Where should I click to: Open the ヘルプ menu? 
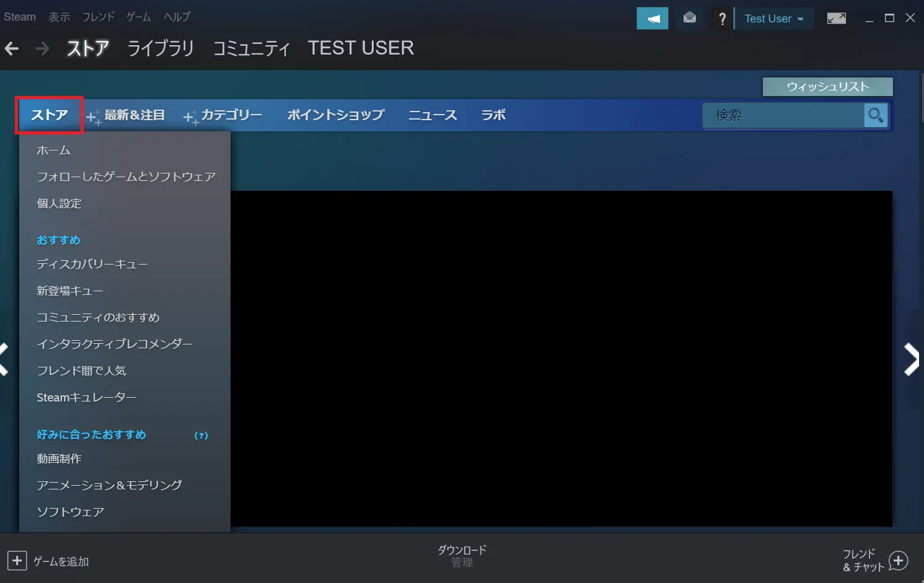[177, 17]
